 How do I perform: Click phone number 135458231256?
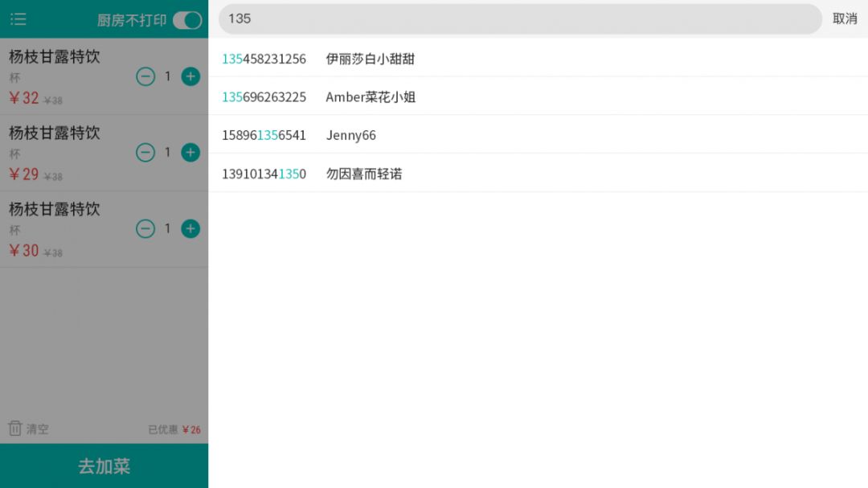[x=264, y=59]
